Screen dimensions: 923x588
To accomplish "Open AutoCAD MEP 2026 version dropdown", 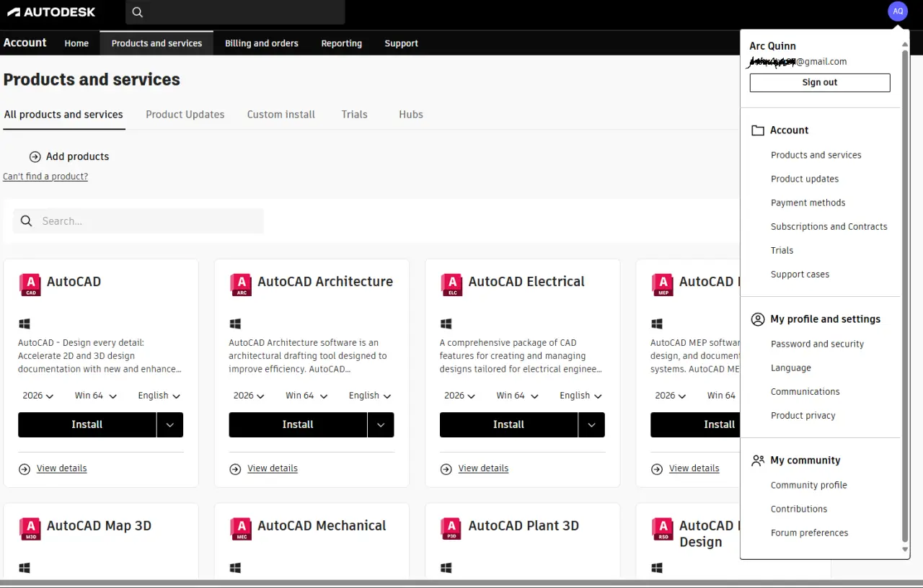I will coord(671,396).
